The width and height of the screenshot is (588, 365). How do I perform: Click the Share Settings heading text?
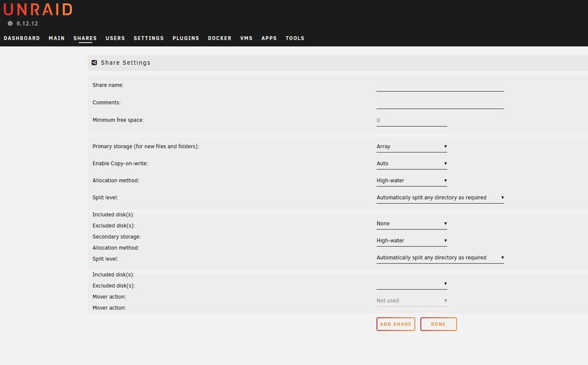click(126, 63)
